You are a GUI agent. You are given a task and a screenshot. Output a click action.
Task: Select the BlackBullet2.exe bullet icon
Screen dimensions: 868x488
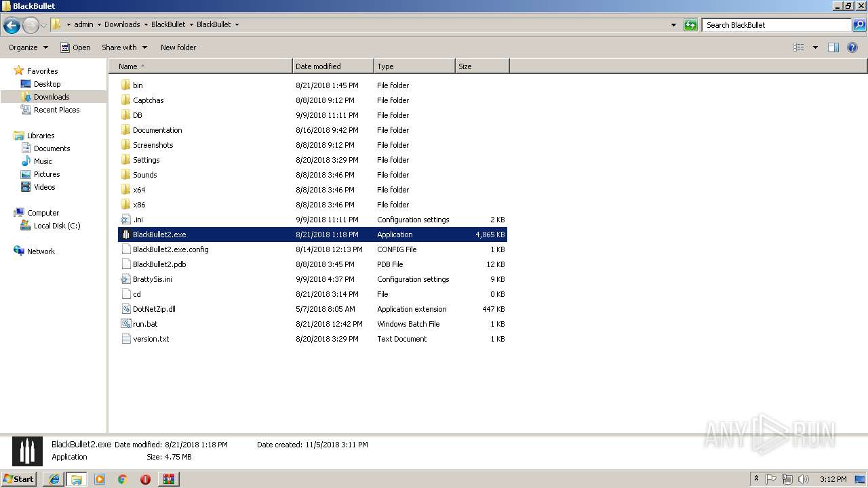tap(125, 235)
